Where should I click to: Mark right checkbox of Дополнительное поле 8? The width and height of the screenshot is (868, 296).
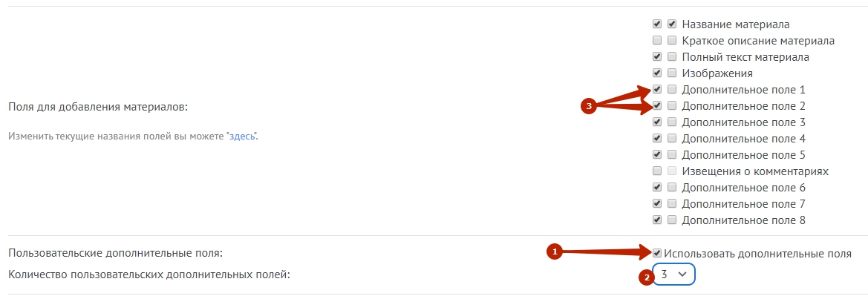click(672, 220)
